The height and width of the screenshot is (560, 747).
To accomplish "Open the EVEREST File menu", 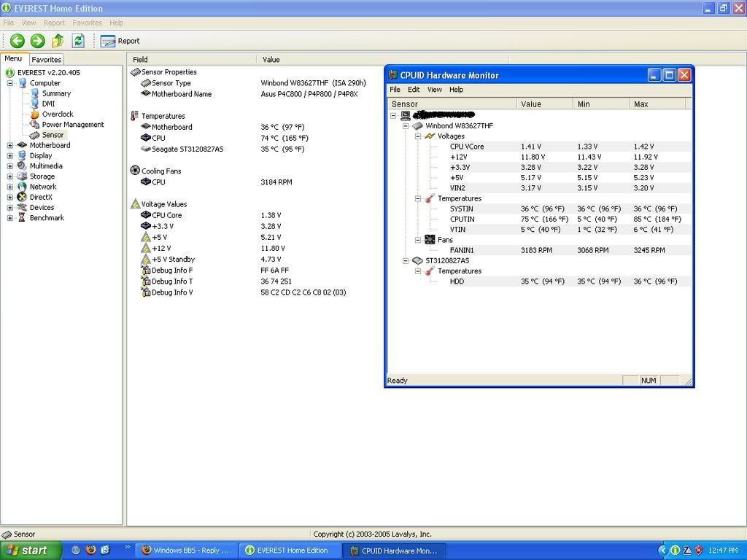I will click(x=9, y=23).
